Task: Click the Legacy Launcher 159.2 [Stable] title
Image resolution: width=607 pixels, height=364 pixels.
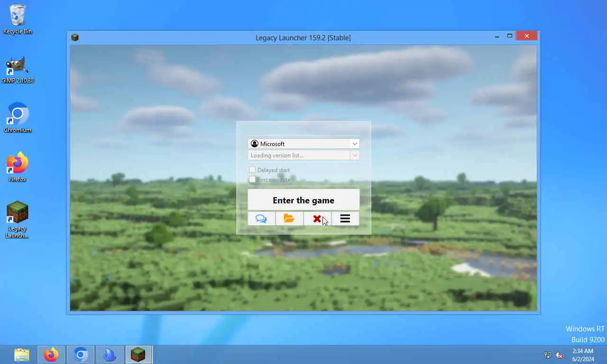Action: click(x=303, y=37)
